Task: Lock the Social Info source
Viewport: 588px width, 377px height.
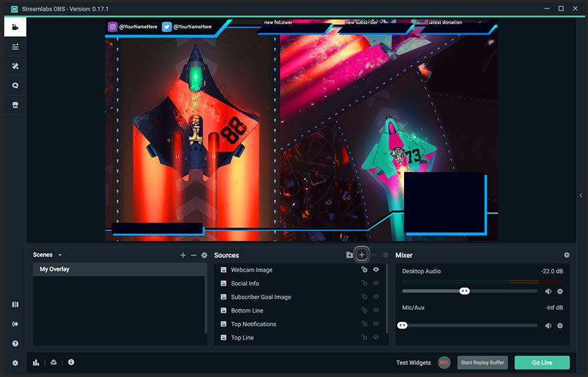Action: [x=364, y=283]
